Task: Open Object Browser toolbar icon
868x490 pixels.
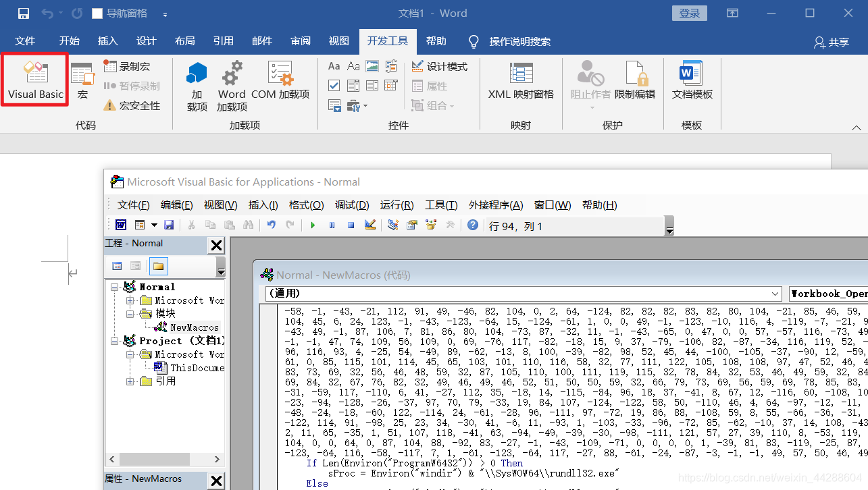Action: pyautogui.click(x=431, y=225)
